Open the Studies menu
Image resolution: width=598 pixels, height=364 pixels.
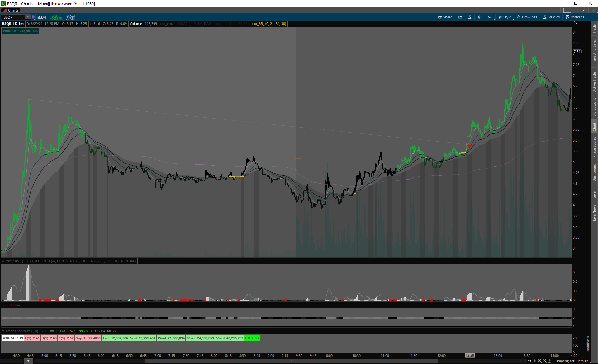coord(551,17)
